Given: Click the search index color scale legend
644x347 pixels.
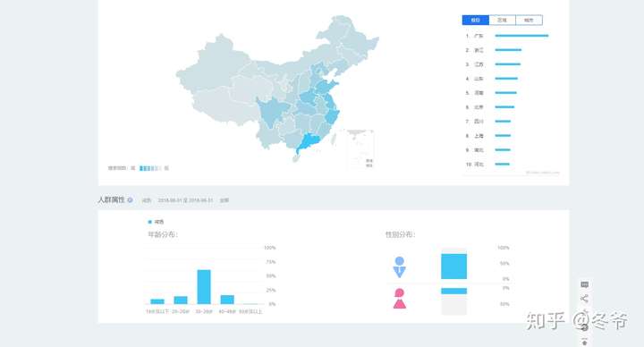Looking at the screenshot, I should coord(150,168).
